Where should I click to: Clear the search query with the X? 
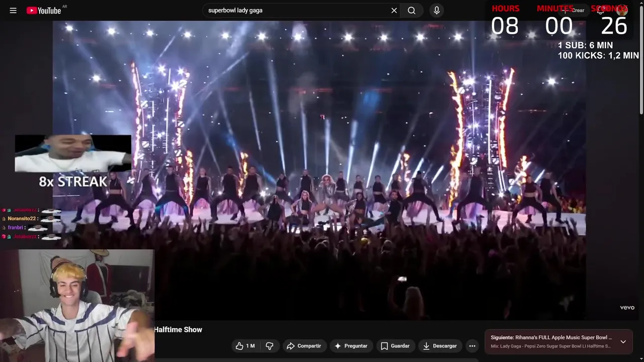click(394, 11)
